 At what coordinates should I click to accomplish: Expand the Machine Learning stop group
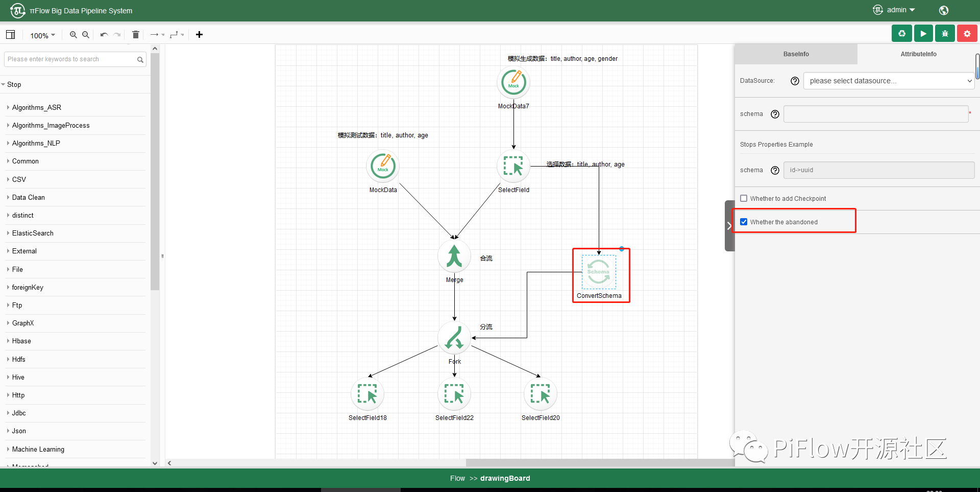point(38,449)
